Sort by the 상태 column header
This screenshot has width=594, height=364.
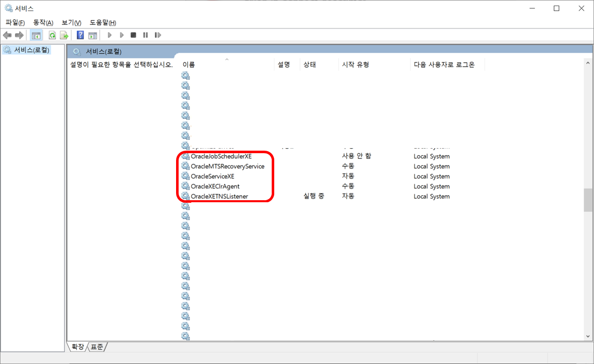click(x=319, y=65)
